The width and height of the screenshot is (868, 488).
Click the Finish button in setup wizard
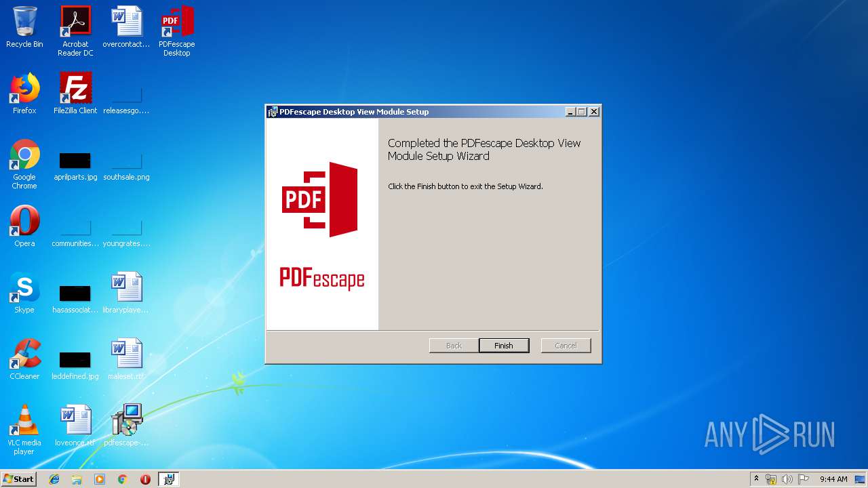coord(504,346)
